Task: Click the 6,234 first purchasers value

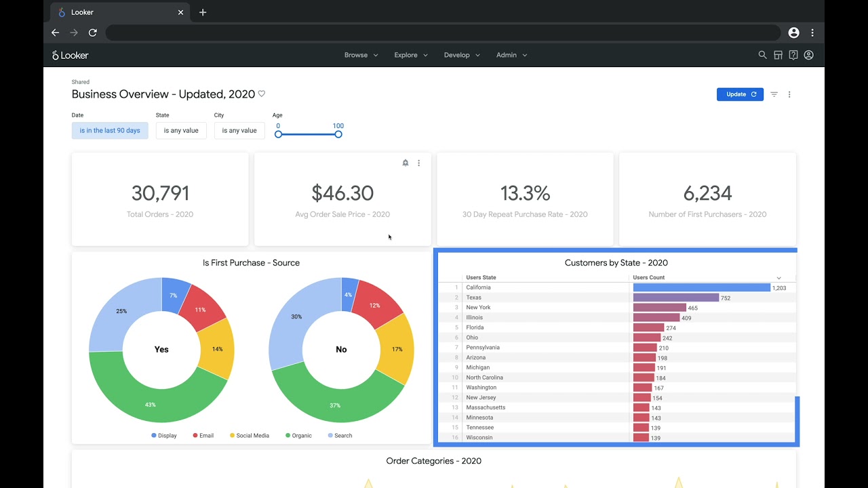Action: pyautogui.click(x=707, y=193)
